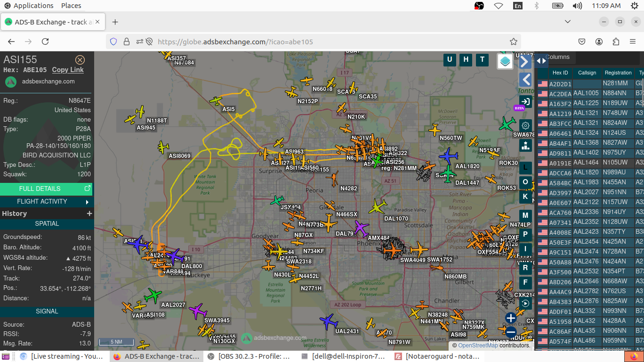The image size is (644, 362).
Task: Select the blue AAL1820 aircraft icon
Action: (449, 156)
